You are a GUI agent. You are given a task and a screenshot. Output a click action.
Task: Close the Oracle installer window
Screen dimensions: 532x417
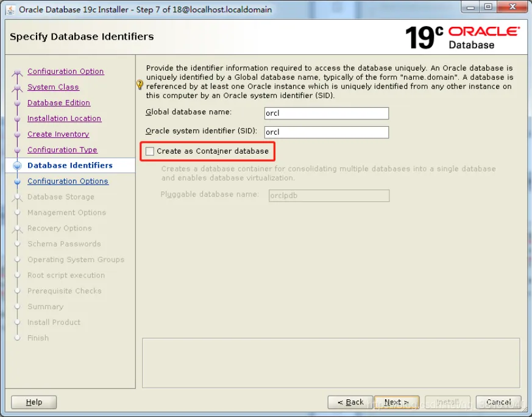pos(512,7)
